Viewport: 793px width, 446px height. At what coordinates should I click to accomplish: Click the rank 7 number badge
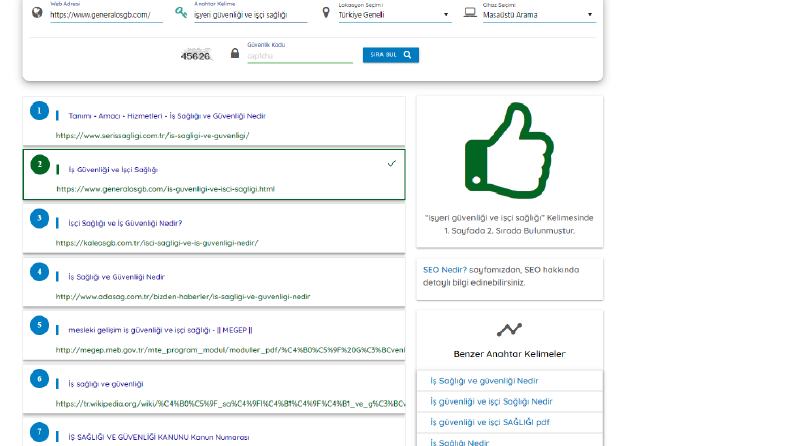(39, 432)
